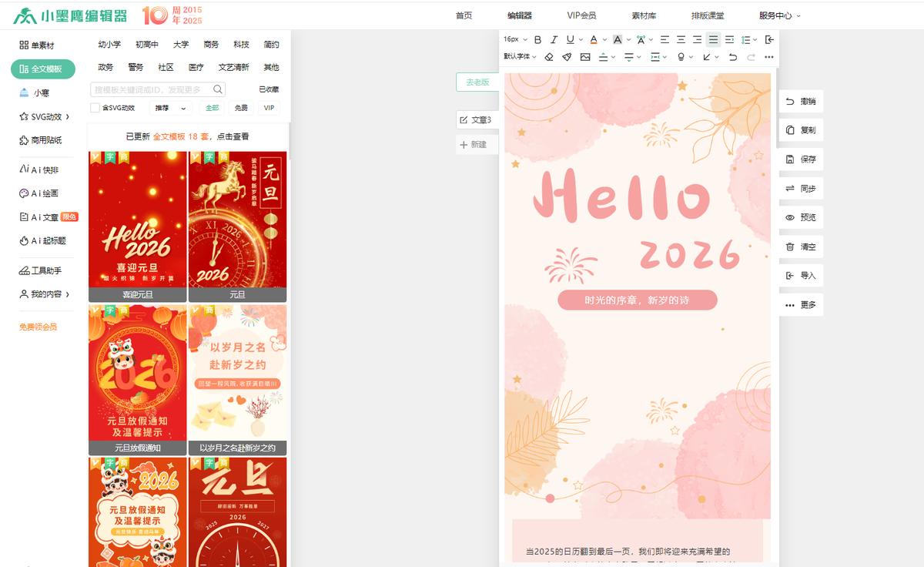This screenshot has height=567, width=924.
Task: Open the font color A icon
Action: point(593,39)
